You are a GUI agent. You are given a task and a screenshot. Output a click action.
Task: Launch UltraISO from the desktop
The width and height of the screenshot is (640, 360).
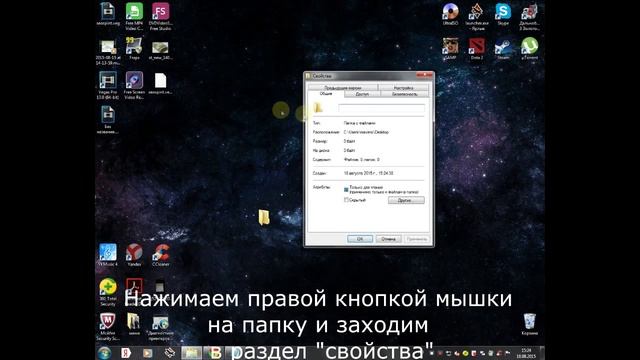(451, 14)
